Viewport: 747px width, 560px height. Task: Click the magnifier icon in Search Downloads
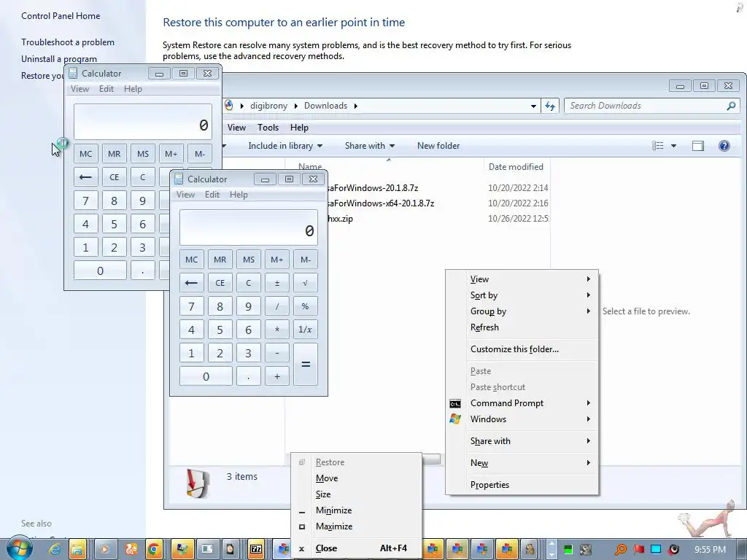731,106
